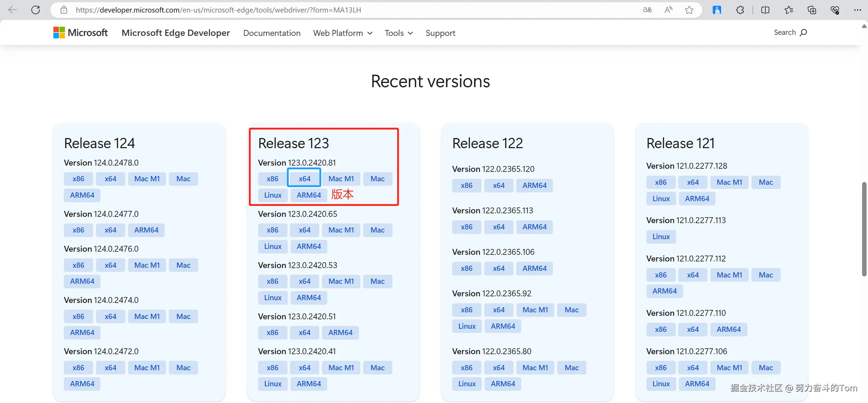
Task: Download ARM64 driver for version 124.0.2477.0
Action: (x=146, y=230)
